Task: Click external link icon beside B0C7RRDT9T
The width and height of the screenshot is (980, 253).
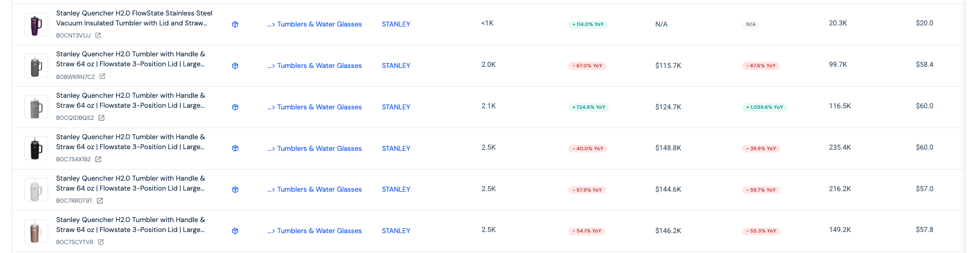Action: [x=100, y=201]
